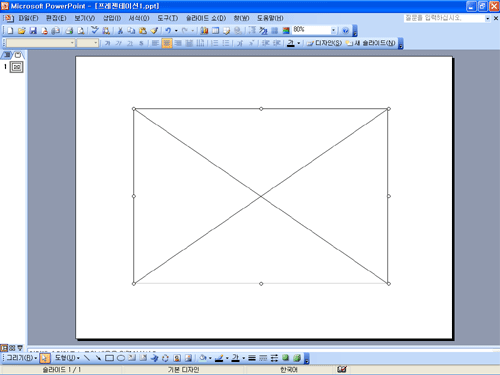
Task: Click the Undo arrow icon
Action: click(168, 31)
